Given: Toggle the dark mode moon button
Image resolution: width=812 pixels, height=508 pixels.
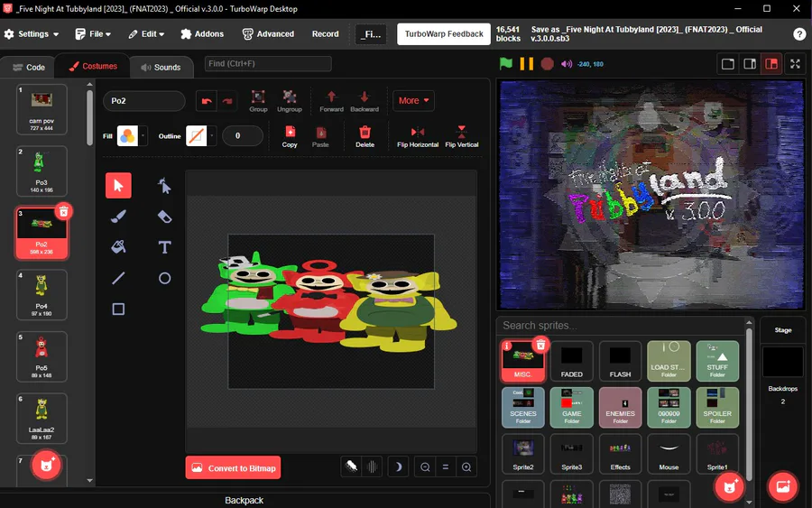Looking at the screenshot, I should click(x=398, y=467).
